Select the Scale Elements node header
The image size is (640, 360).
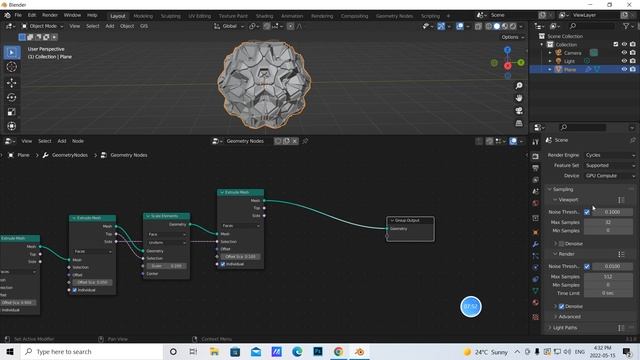tap(166, 216)
